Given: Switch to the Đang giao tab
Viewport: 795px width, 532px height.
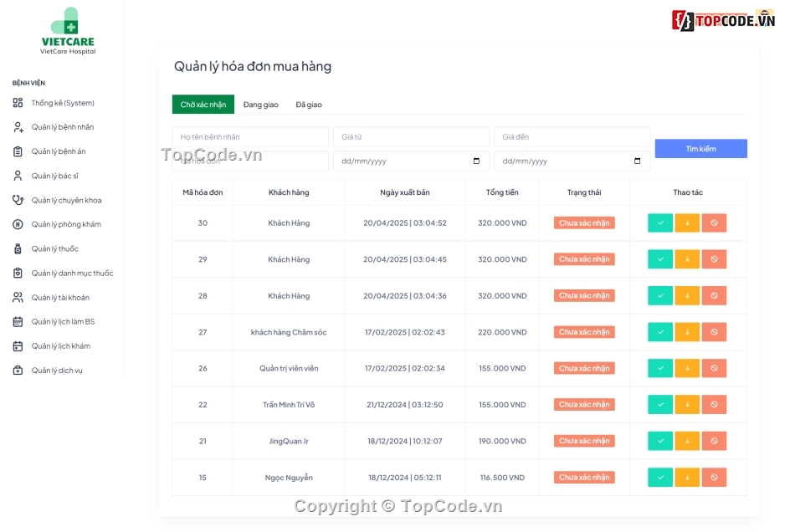Looking at the screenshot, I should [259, 104].
